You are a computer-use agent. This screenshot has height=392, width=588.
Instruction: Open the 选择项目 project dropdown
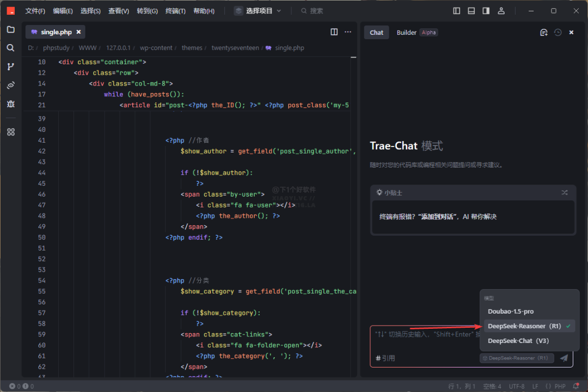[x=258, y=11]
